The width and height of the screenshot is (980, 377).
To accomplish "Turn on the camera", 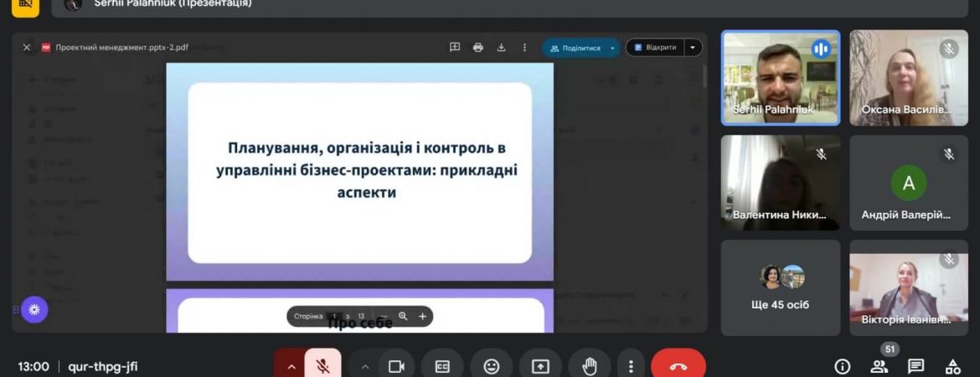I will tap(396, 366).
